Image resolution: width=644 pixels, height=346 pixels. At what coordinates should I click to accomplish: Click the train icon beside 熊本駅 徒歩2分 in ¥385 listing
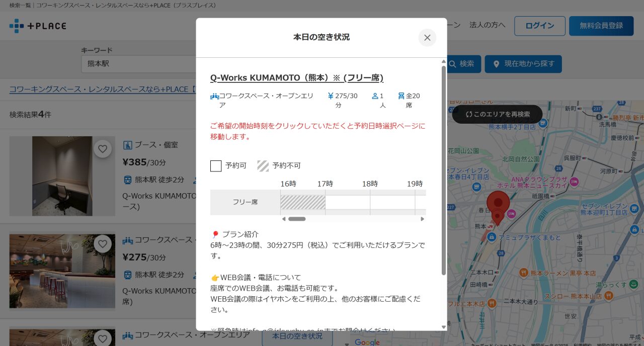(128, 180)
